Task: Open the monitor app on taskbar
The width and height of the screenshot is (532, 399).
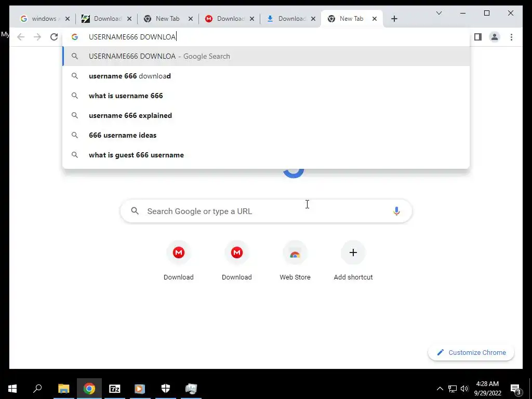Action: click(191, 389)
